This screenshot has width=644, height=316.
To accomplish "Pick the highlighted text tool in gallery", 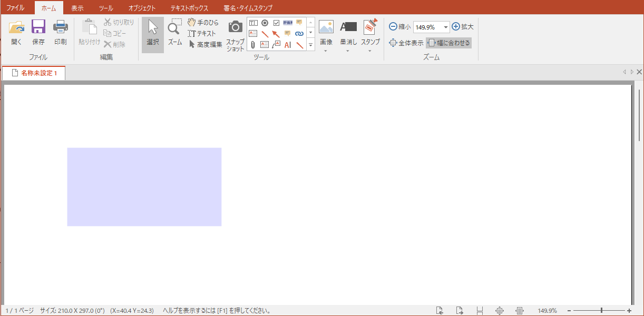I will 288,23.
